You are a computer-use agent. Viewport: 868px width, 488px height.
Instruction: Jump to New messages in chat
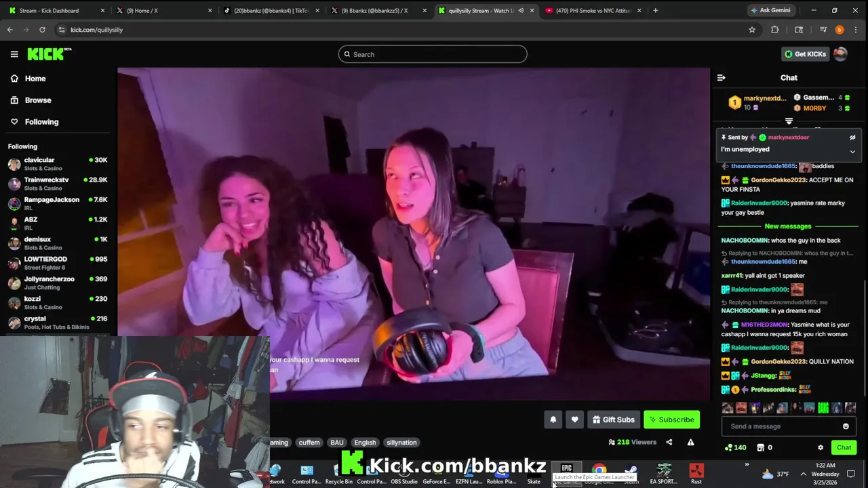(x=788, y=226)
